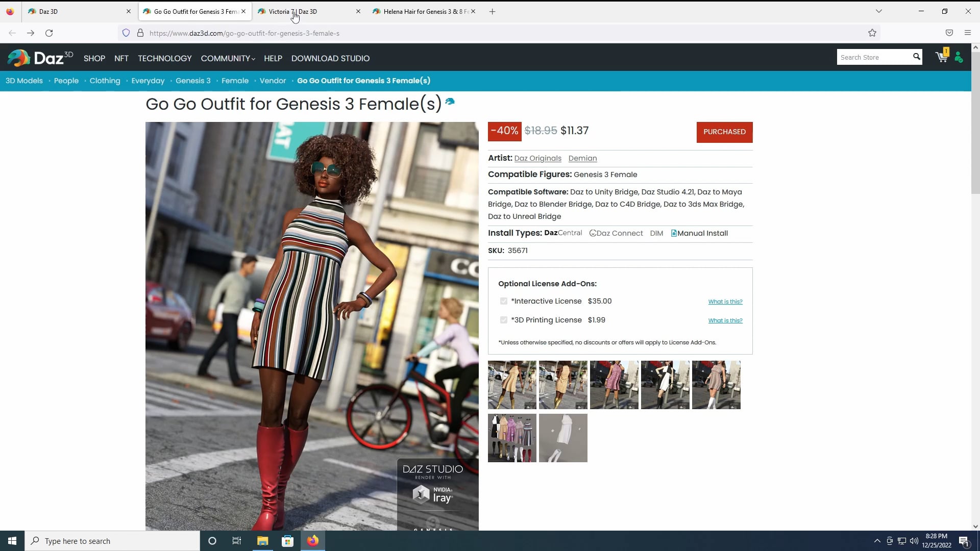Click the Daz Connect install type icon
The height and width of the screenshot is (551, 980).
tap(593, 233)
